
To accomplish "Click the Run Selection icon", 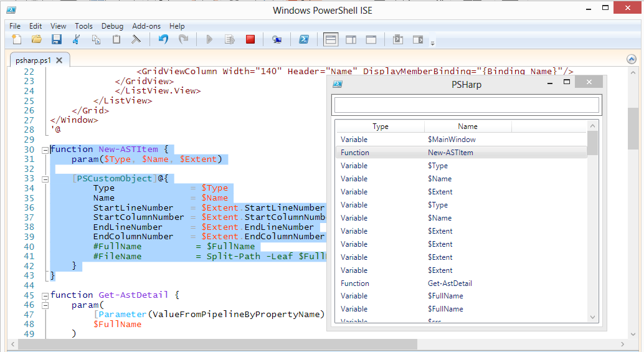I will point(230,39).
